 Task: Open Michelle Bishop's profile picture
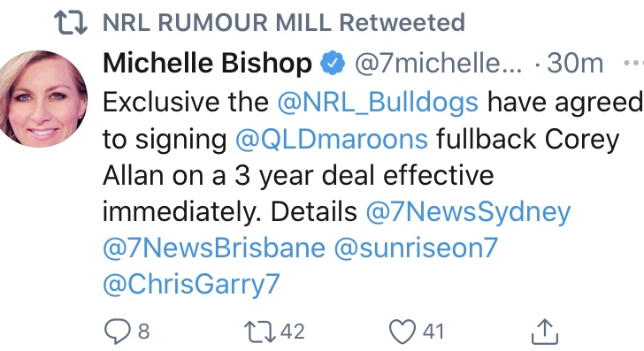43,98
